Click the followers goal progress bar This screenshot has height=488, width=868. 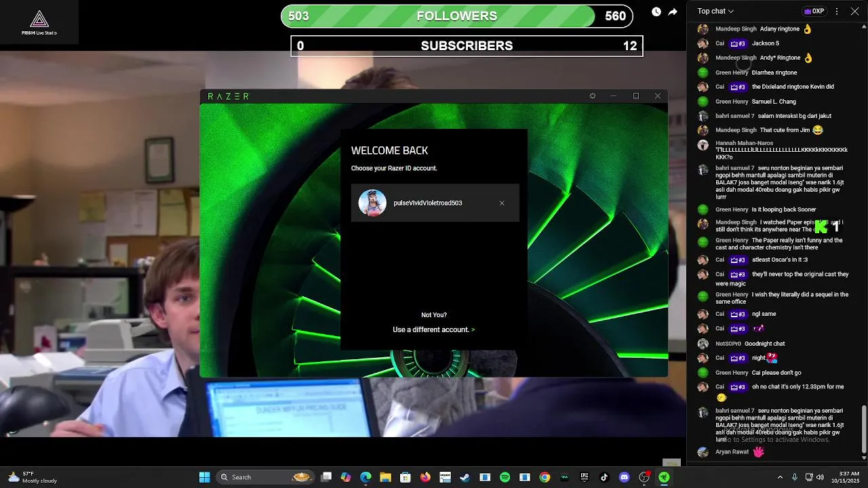pos(457,16)
